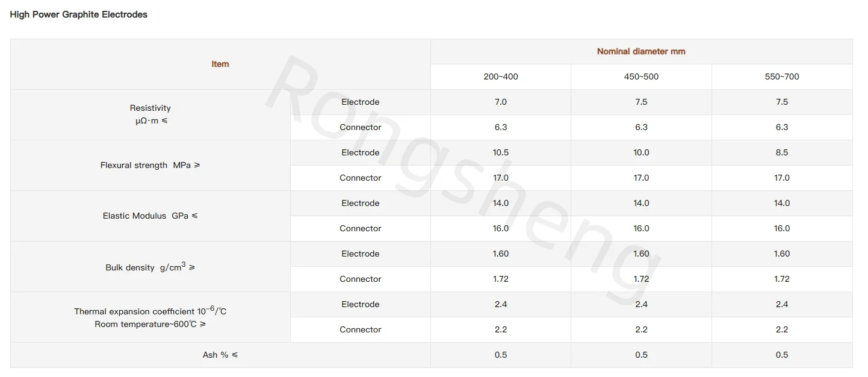The image size is (868, 377).
Task: Click the Nominal diameter mm header
Action: point(641,51)
